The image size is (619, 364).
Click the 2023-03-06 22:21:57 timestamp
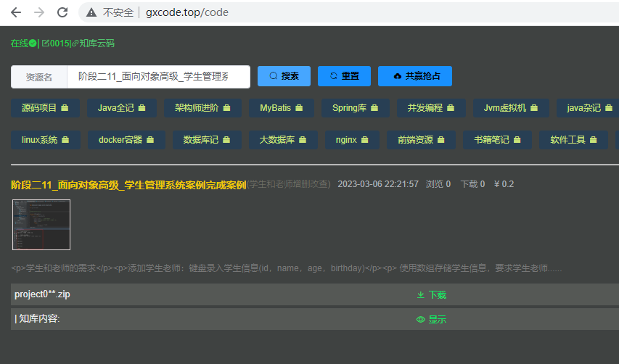378,184
